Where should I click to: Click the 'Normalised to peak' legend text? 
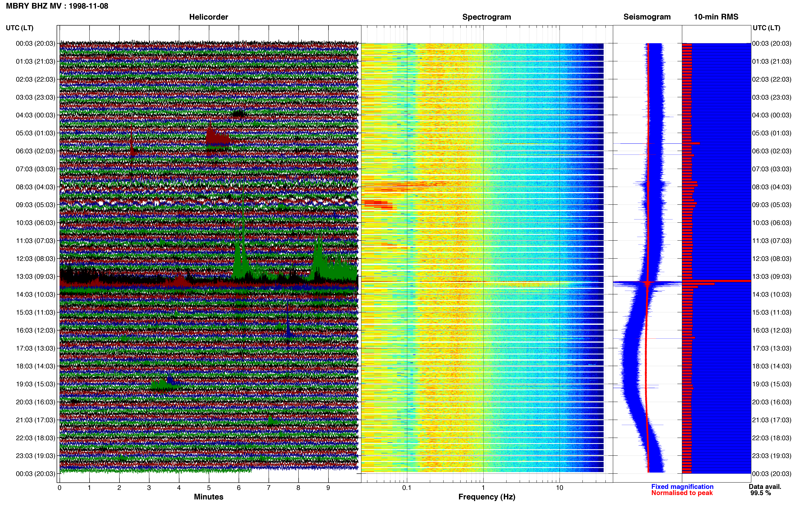point(682,493)
